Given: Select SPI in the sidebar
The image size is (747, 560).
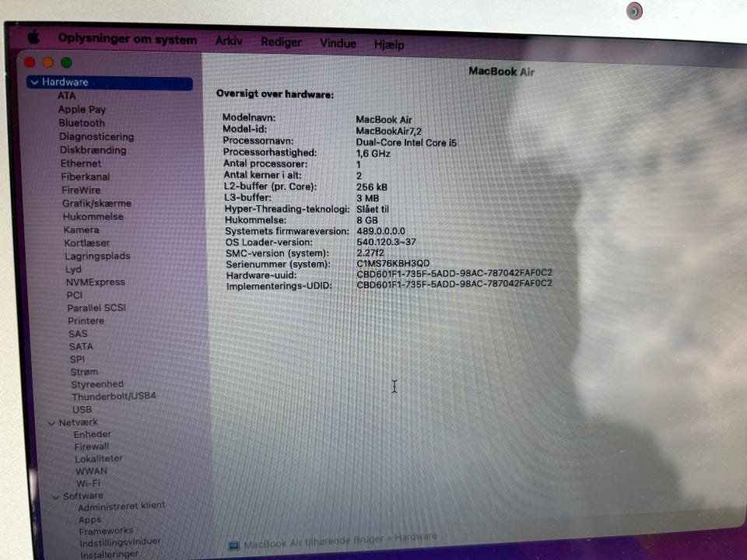Looking at the screenshot, I should tap(77, 359).
